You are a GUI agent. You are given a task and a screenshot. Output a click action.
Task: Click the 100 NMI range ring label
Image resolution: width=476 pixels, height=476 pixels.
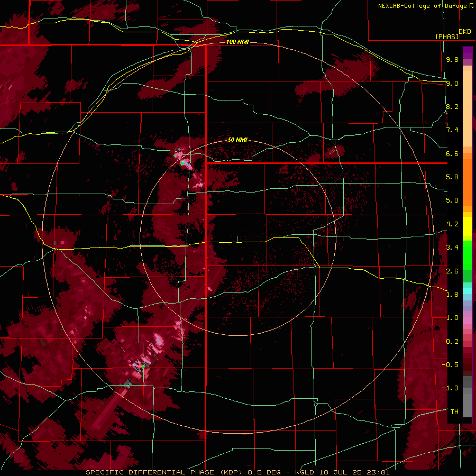(237, 42)
